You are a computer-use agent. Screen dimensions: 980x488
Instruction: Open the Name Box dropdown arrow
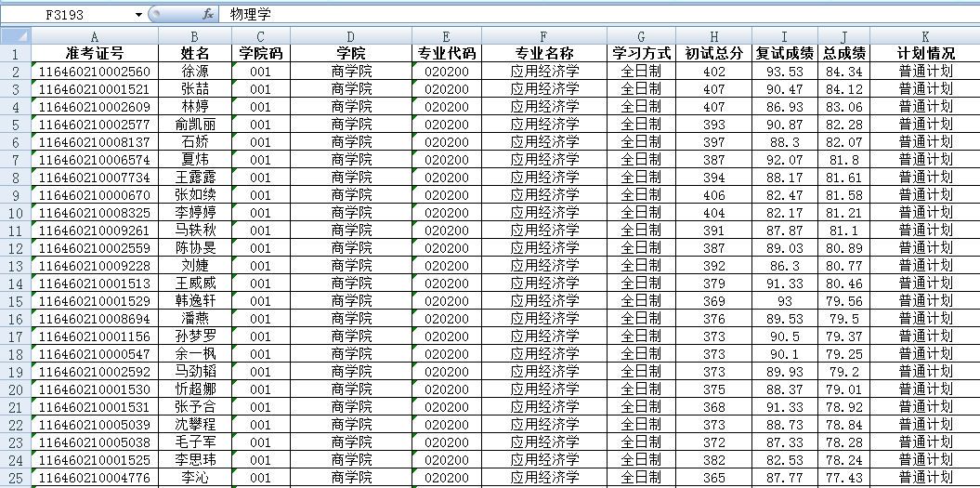pyautogui.click(x=139, y=15)
